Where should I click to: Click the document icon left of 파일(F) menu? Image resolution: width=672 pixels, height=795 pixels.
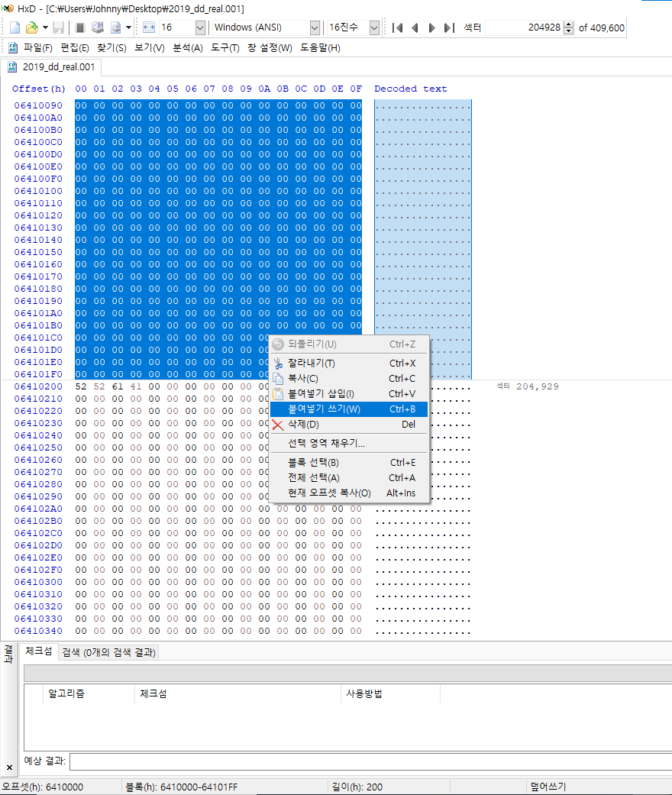point(13,47)
